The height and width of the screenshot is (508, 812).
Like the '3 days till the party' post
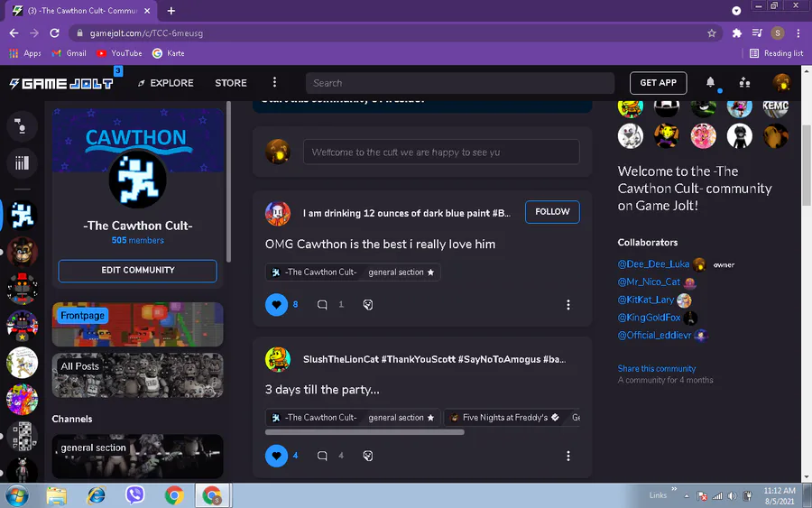277,456
